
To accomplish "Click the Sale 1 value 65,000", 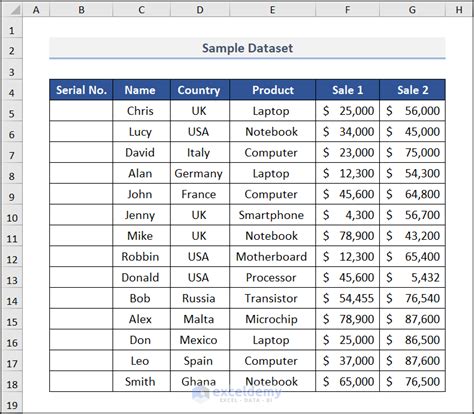I will click(x=347, y=381).
